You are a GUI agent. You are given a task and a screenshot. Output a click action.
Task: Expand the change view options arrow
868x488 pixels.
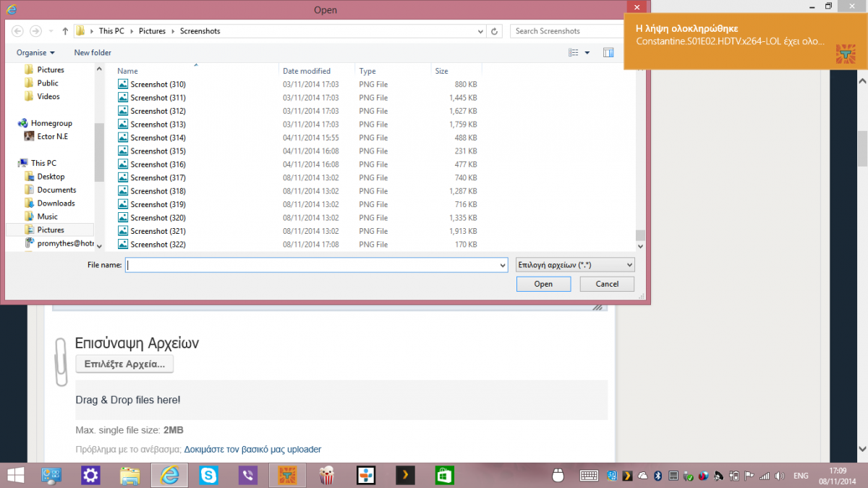tap(587, 52)
